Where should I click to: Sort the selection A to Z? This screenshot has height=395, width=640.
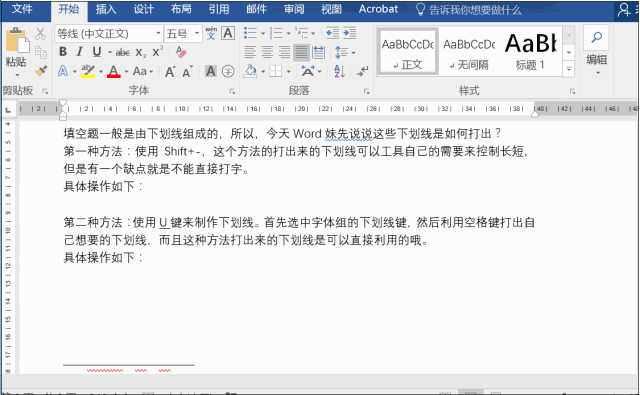tap(339, 71)
